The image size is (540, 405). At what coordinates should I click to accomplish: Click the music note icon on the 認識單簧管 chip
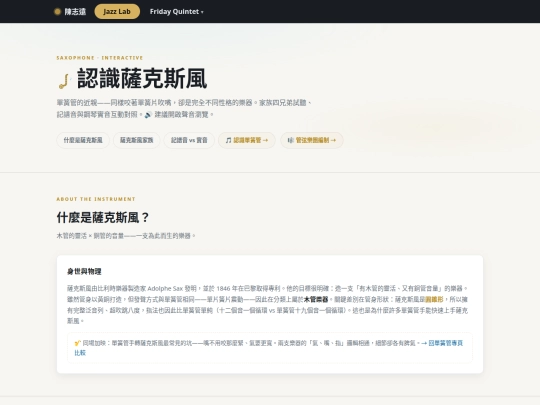228,140
